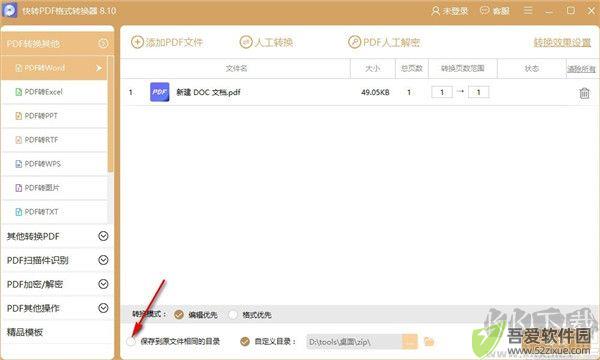Select the file name 新建 DOC 文档.pdf

(x=208, y=92)
